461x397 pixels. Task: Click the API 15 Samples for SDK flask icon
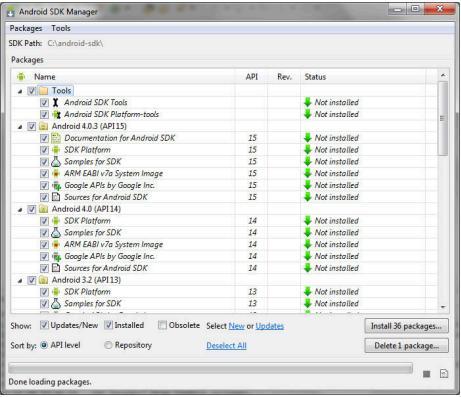(56, 162)
